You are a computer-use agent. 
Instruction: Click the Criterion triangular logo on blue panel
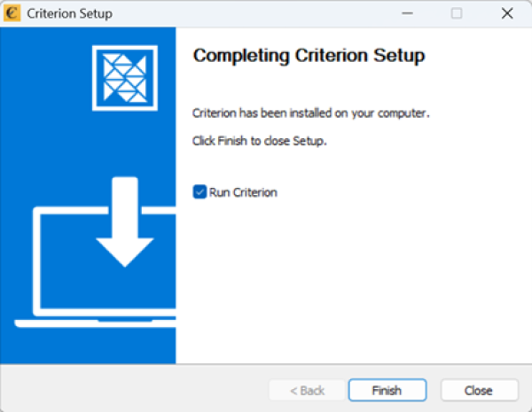[124, 77]
